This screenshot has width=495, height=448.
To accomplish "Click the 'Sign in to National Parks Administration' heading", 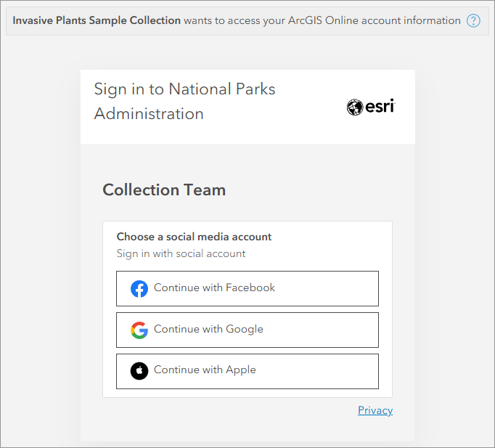I will tap(185, 102).
